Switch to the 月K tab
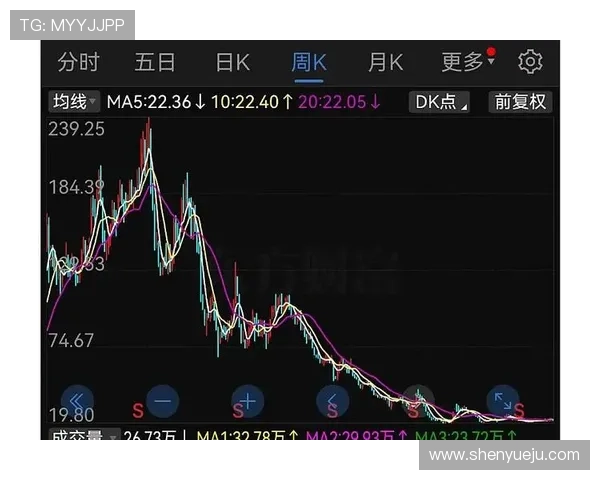The width and height of the screenshot is (600, 480). click(385, 62)
